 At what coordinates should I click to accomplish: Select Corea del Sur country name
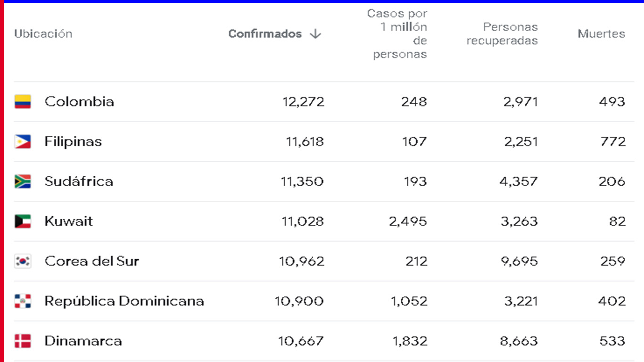(92, 261)
